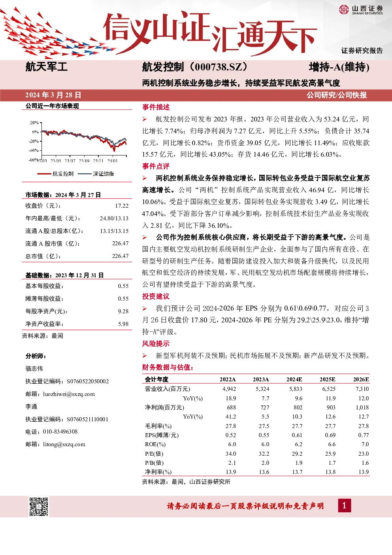Click the 深证综指 chart legend entry
The height and width of the screenshot is (555, 392).
[x=96, y=174]
